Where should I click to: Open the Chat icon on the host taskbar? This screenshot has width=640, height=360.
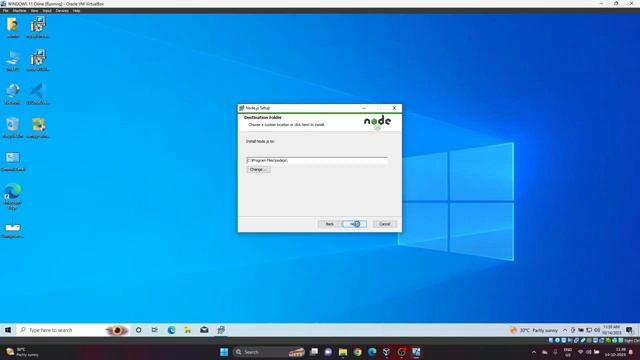[328, 352]
